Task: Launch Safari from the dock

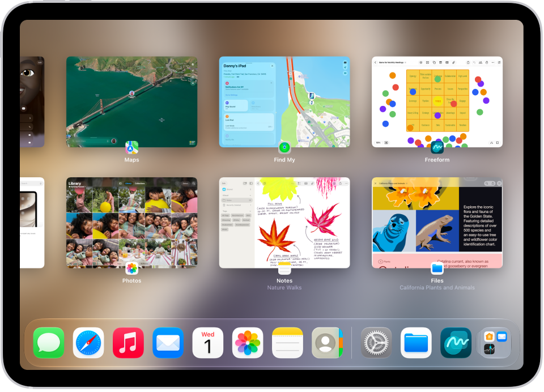Action: pyautogui.click(x=88, y=343)
